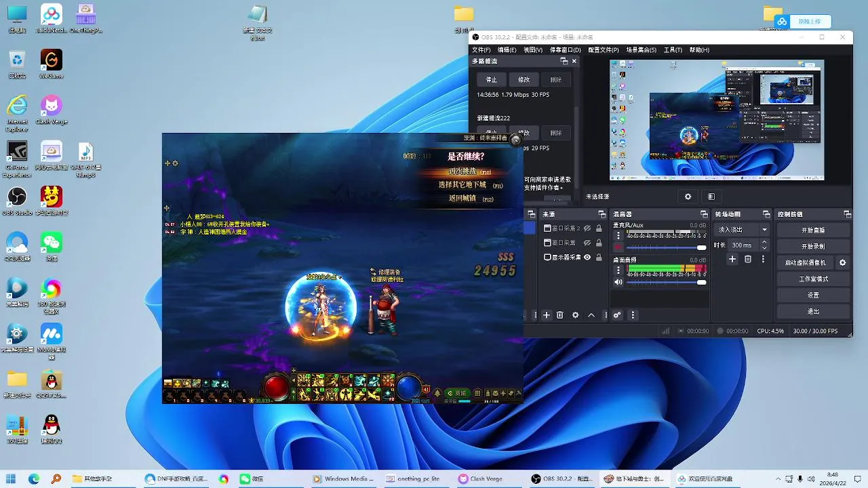Open 桌面音频 audio options menu
Viewport: 868px width, 488px height.
click(618, 270)
